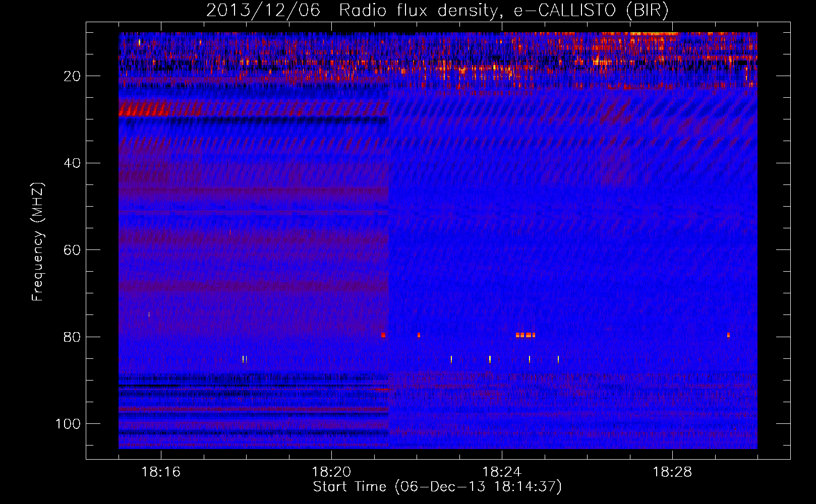Click the frequency label 60
Image resolution: width=816 pixels, height=504 pixels.
[73, 250]
